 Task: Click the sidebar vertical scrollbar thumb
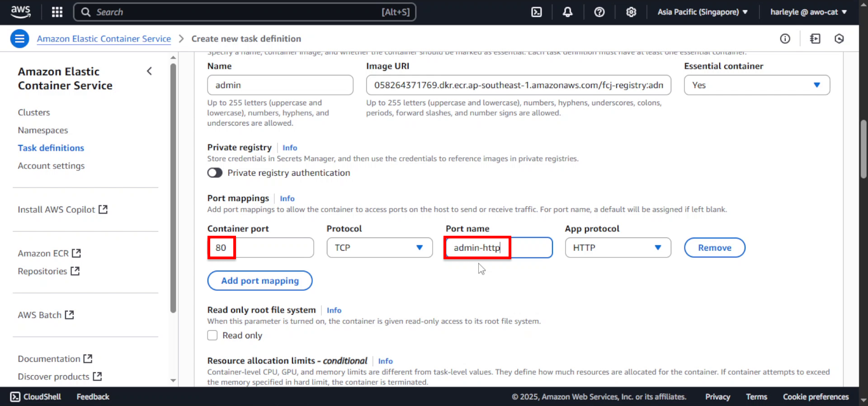click(173, 188)
